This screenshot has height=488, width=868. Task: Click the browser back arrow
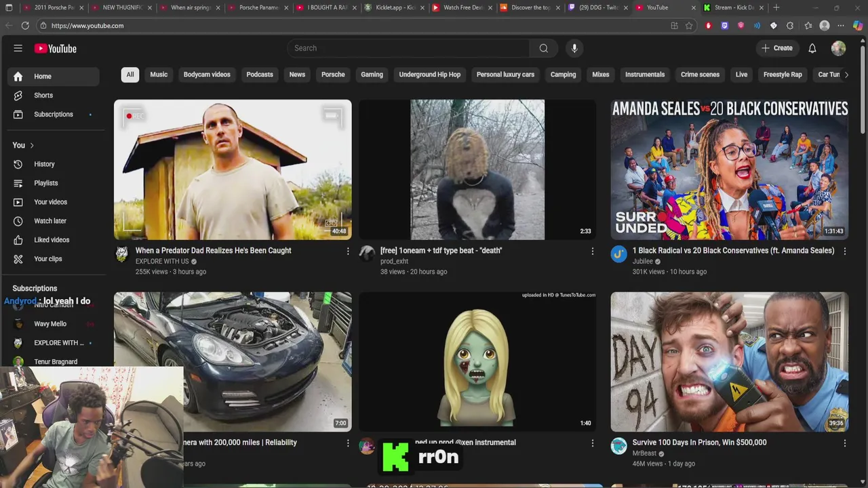[x=9, y=25]
